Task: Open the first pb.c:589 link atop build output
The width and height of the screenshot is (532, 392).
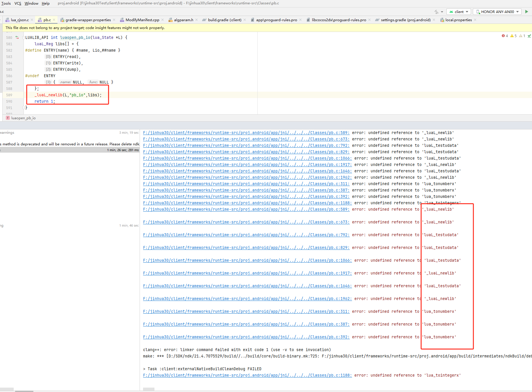Action: coord(246,133)
